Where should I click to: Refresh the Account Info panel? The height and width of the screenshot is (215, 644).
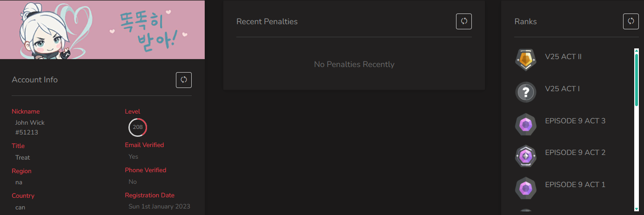click(184, 80)
